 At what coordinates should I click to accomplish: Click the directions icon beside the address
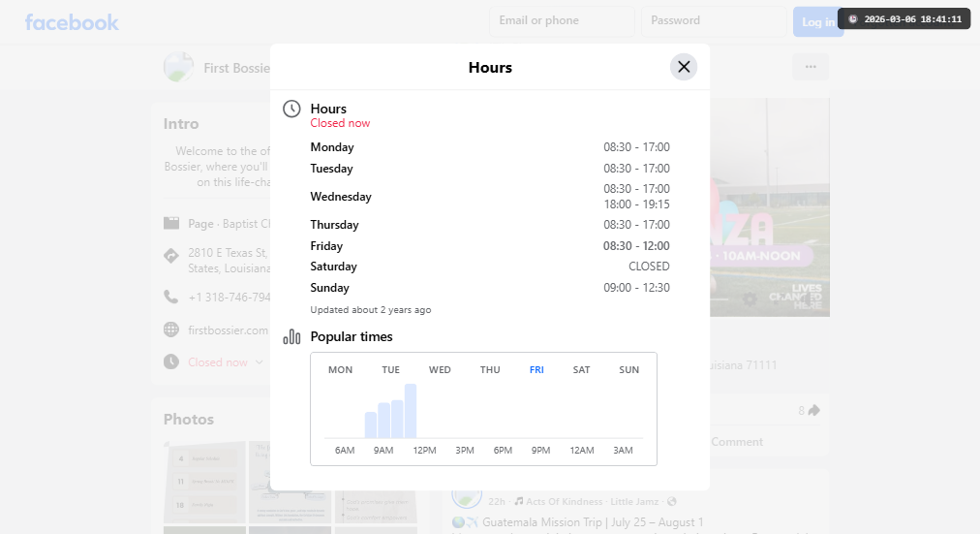(171, 256)
